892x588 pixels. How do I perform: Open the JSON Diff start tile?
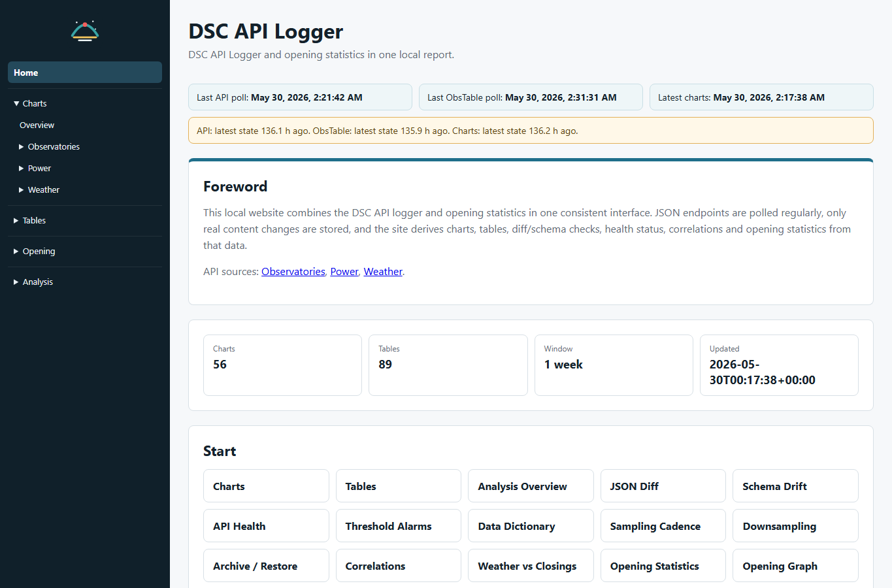coord(663,486)
